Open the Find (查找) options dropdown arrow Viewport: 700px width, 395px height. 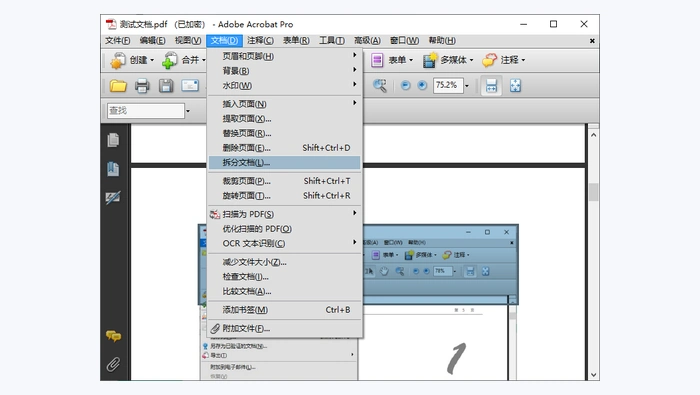[x=188, y=111]
